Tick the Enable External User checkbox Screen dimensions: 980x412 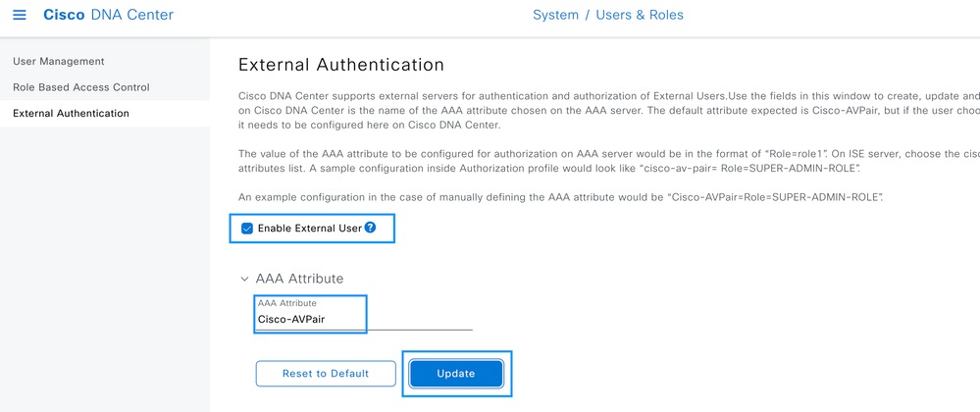click(x=247, y=229)
